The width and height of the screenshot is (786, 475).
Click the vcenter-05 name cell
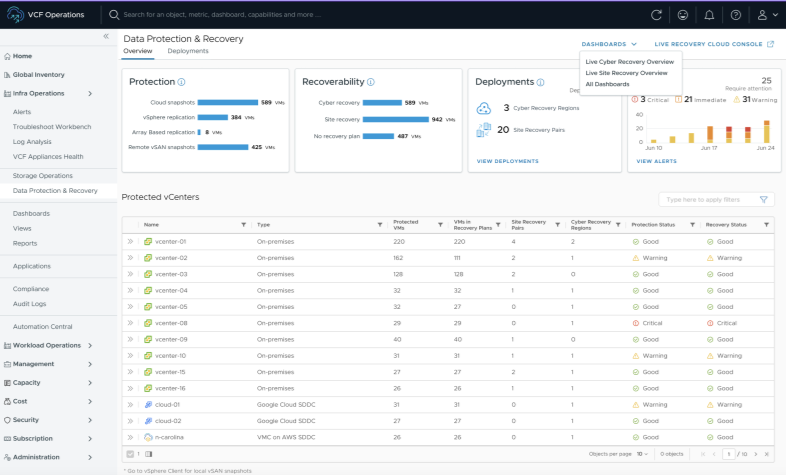coord(171,307)
